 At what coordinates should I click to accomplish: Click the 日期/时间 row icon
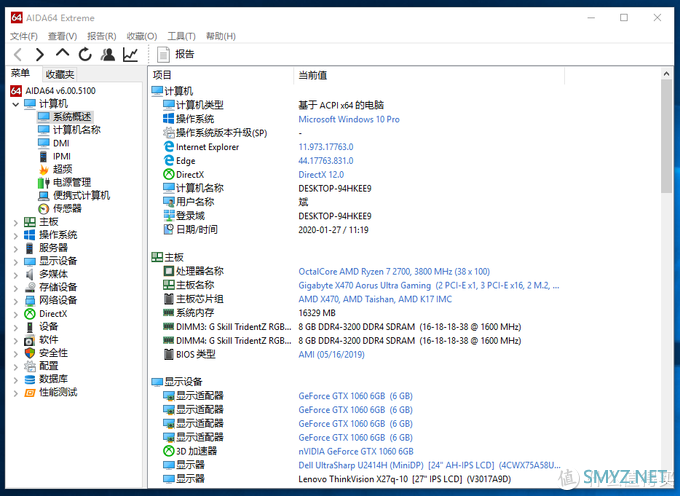pos(169,229)
